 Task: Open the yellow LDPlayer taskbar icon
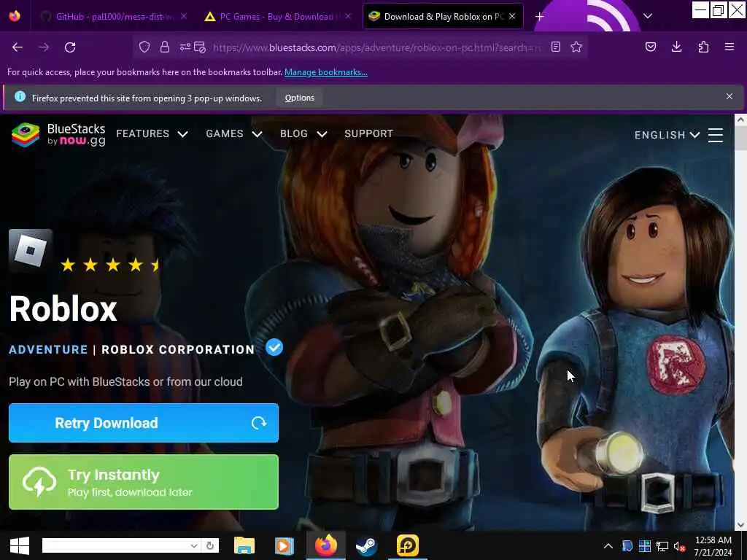click(x=407, y=545)
